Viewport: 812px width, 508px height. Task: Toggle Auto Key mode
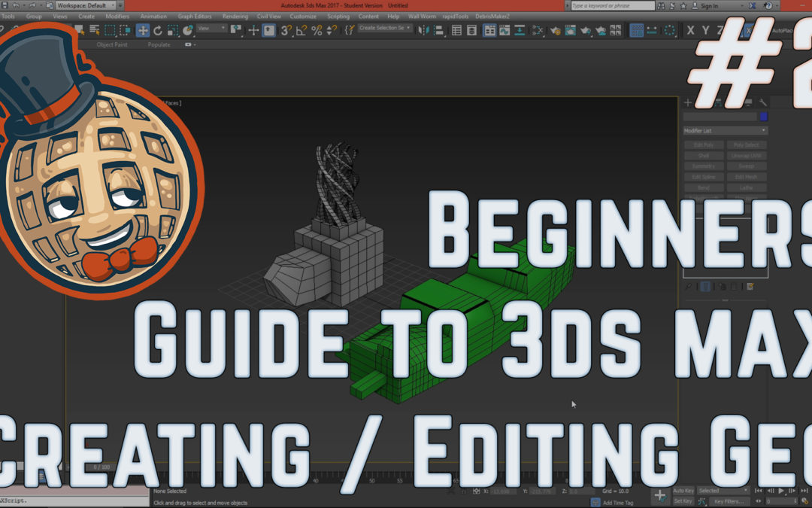[x=683, y=491]
